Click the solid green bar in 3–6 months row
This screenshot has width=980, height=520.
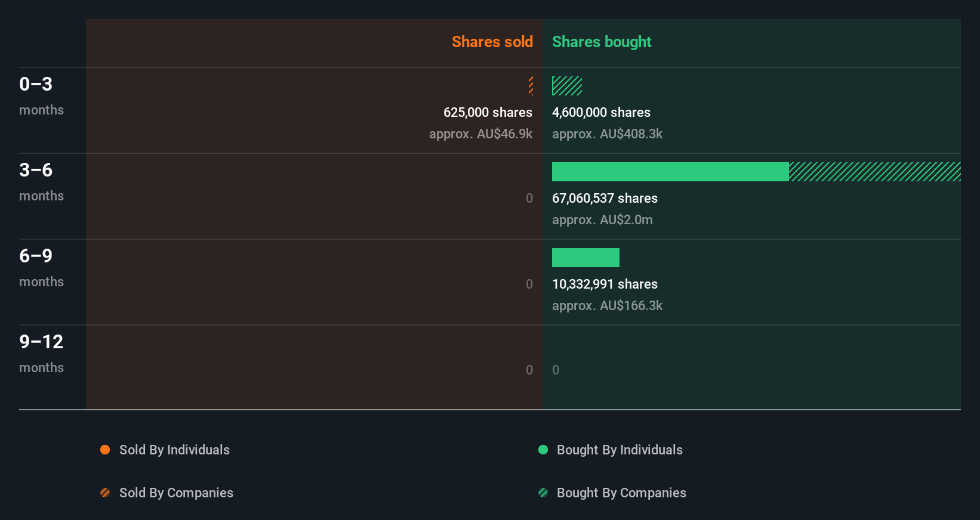(x=670, y=172)
